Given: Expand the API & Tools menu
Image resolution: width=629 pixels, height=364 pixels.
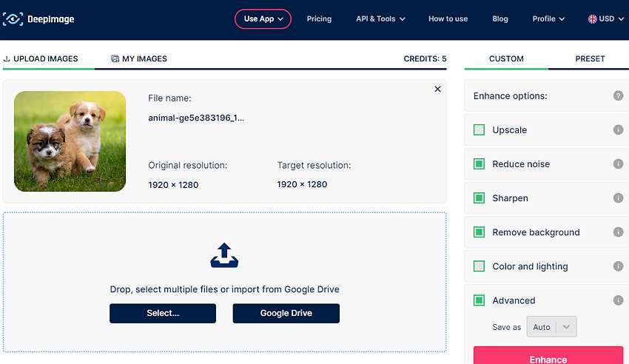Looking at the screenshot, I should pyautogui.click(x=380, y=19).
